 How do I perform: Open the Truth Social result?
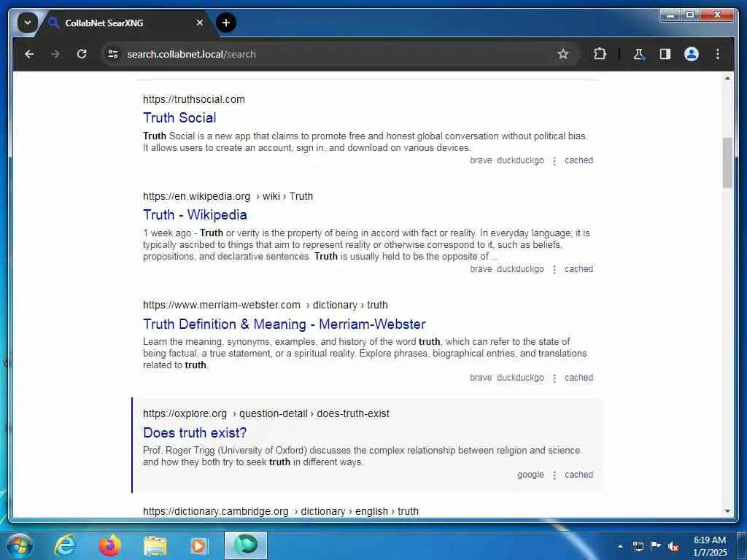pyautogui.click(x=179, y=117)
